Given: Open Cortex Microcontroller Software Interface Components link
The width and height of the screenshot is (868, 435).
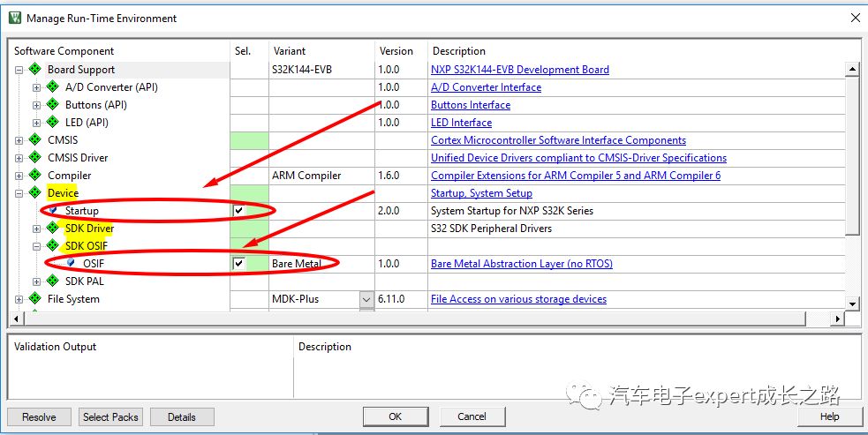Looking at the screenshot, I should click(x=559, y=140).
